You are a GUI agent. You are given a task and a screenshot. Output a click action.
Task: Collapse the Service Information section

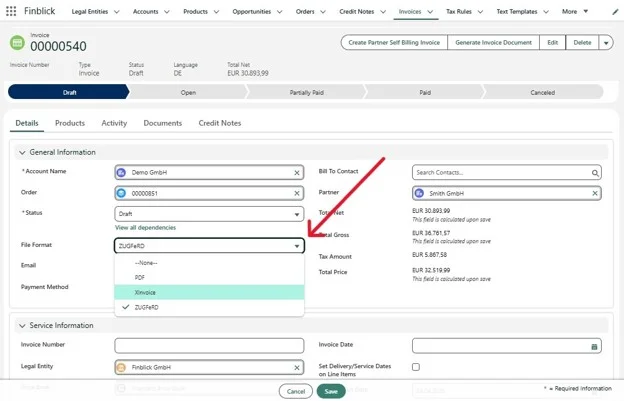click(22, 326)
